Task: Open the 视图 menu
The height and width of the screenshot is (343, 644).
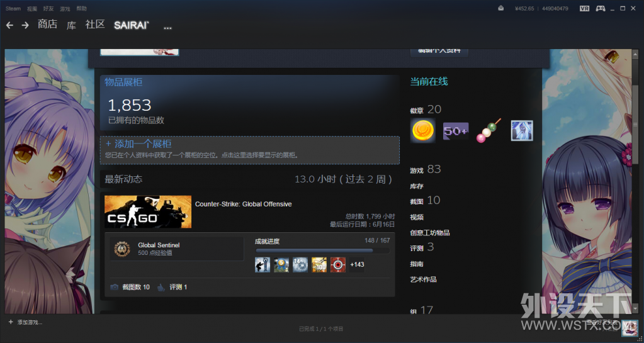Action: coord(31,9)
